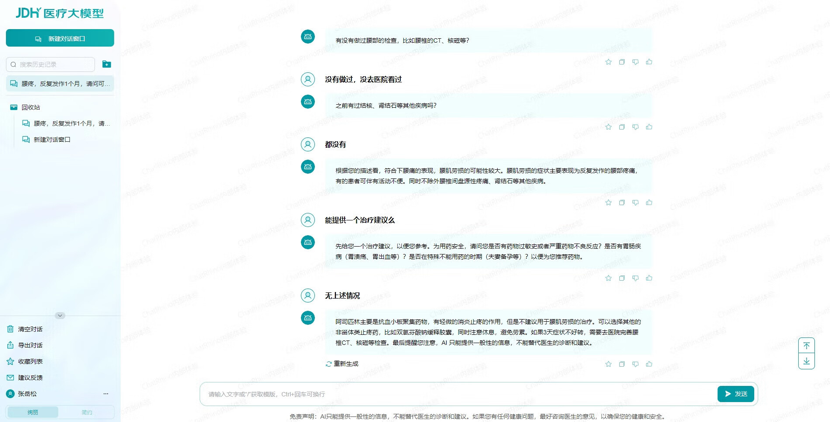Click the user message 没有做过，没去医院看过
The width and height of the screenshot is (830, 422).
pos(363,79)
